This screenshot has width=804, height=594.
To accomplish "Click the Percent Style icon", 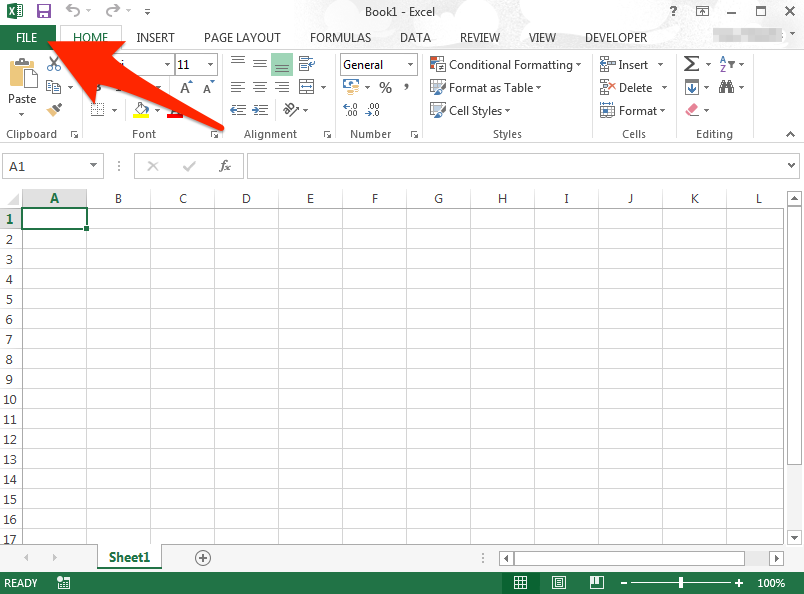I will click(x=386, y=88).
